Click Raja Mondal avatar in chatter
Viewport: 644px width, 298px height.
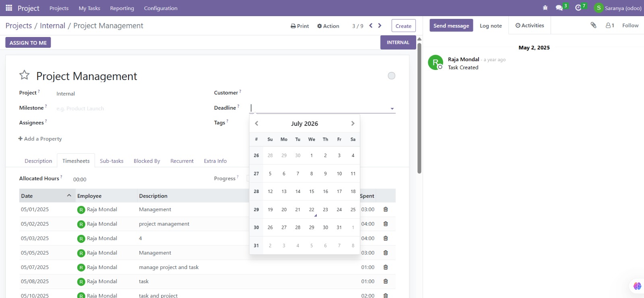pos(436,62)
